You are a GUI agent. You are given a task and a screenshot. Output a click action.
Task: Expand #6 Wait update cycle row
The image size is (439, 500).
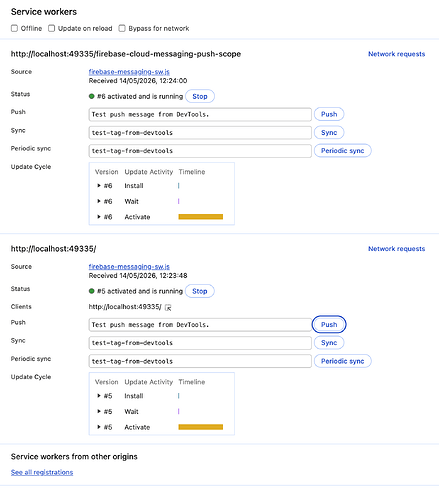[99, 201]
